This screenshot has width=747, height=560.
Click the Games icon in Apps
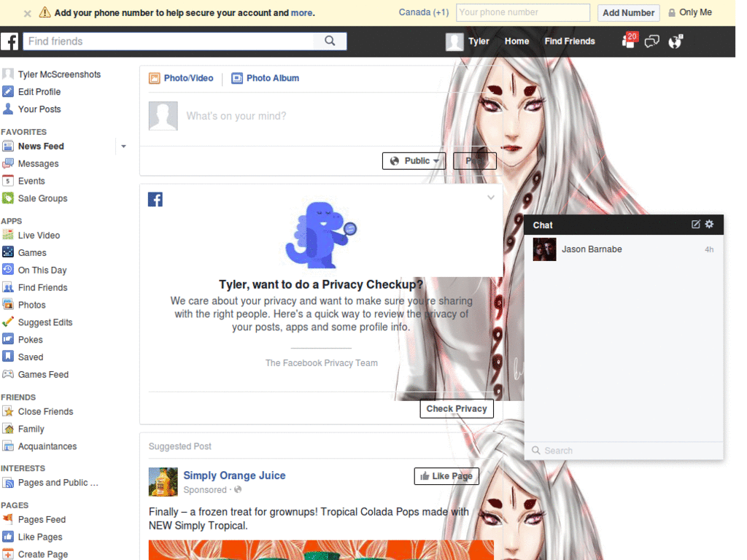7,252
